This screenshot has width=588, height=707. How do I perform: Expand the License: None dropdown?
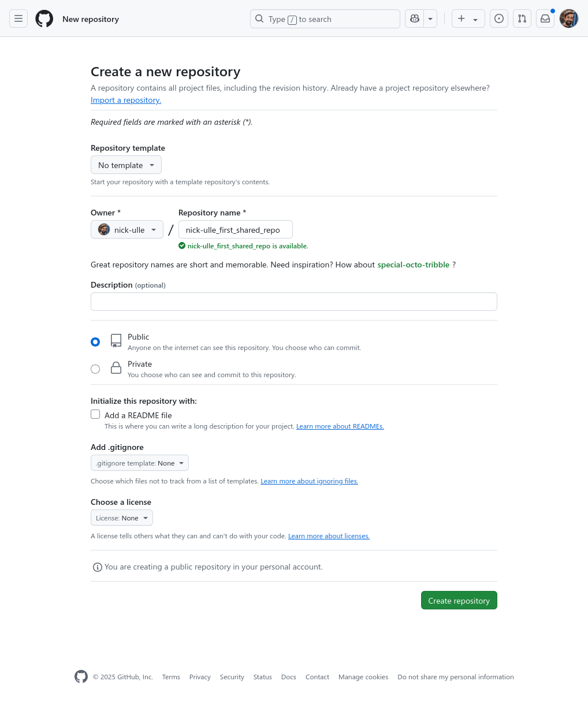pyautogui.click(x=122, y=518)
